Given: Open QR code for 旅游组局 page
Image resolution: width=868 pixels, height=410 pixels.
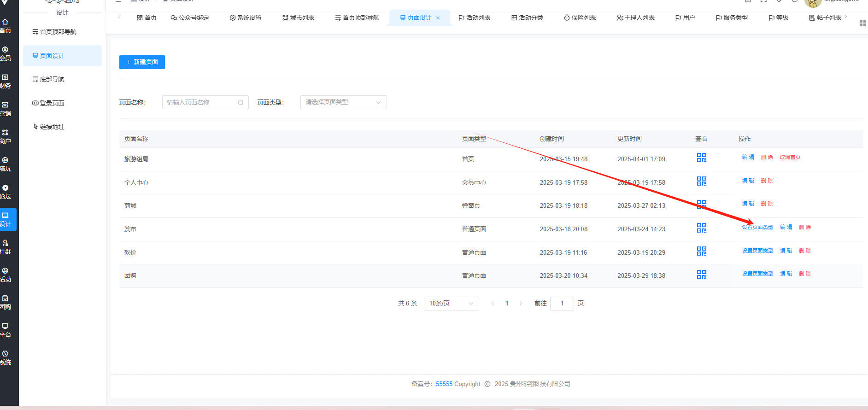Looking at the screenshot, I should point(701,158).
